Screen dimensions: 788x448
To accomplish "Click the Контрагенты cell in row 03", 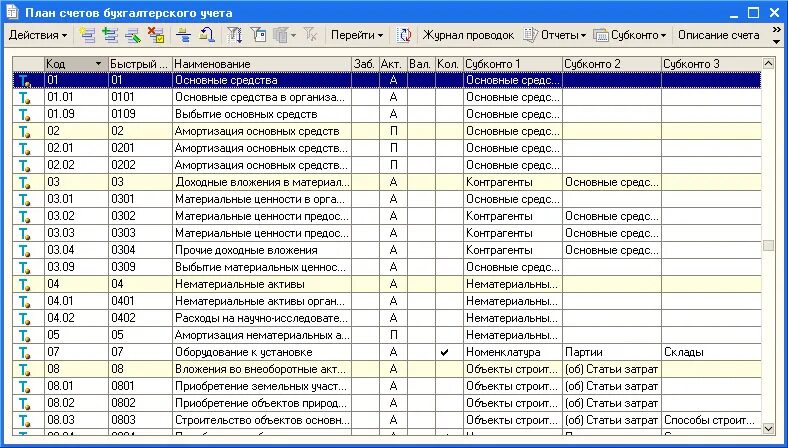I will [512, 183].
